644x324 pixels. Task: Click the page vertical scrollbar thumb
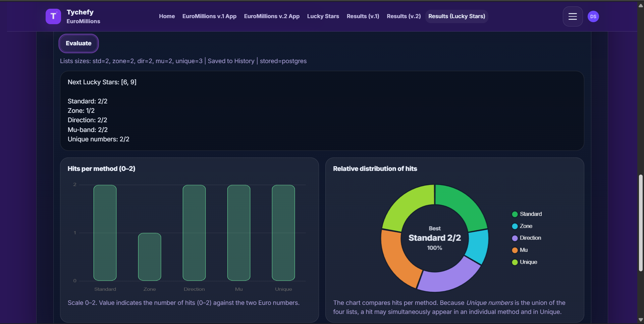point(641,223)
